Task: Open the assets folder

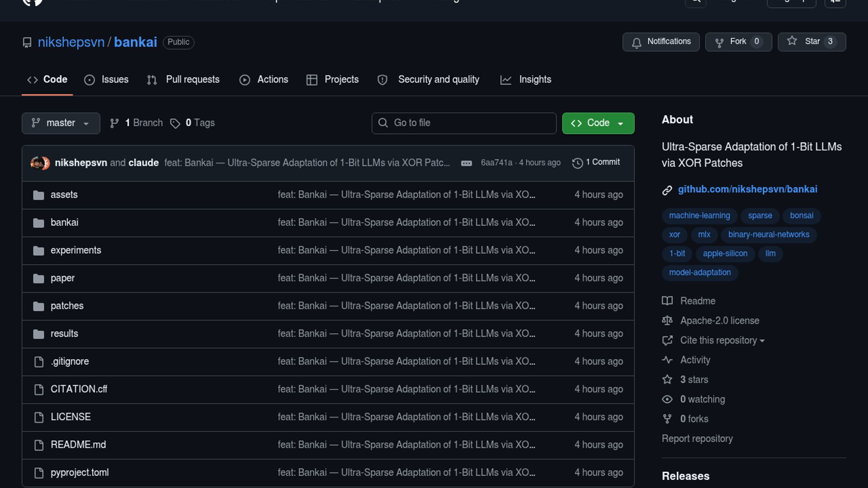Action: pos(64,195)
